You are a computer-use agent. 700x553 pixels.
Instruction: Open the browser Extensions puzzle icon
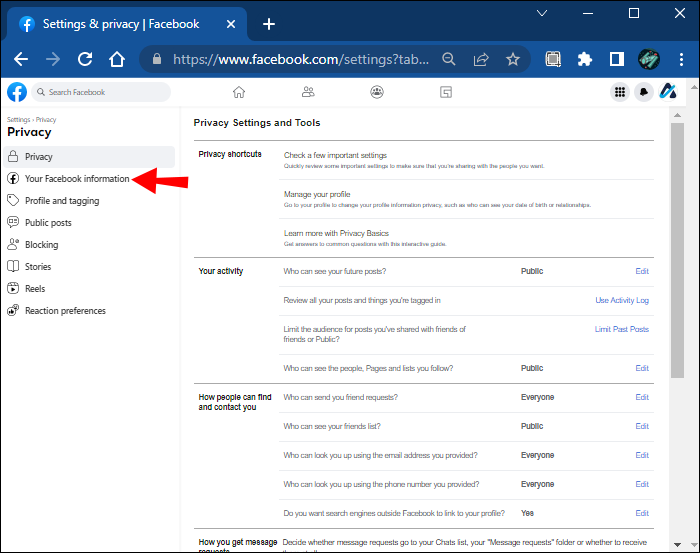point(585,59)
